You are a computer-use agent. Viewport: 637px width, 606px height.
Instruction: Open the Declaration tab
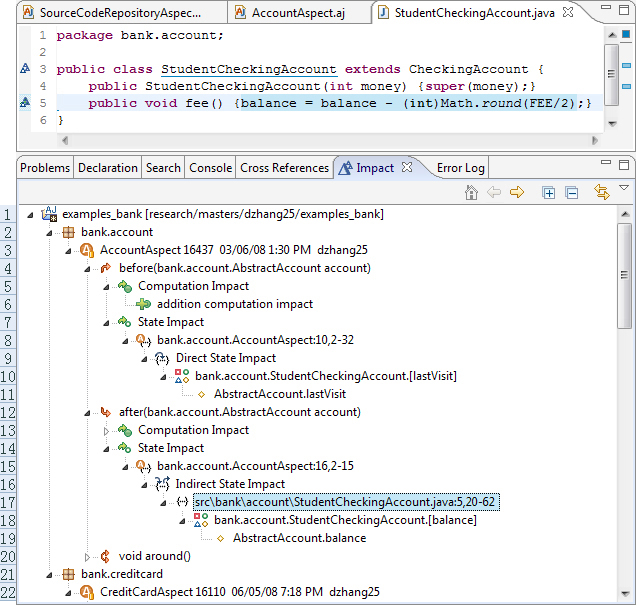108,168
